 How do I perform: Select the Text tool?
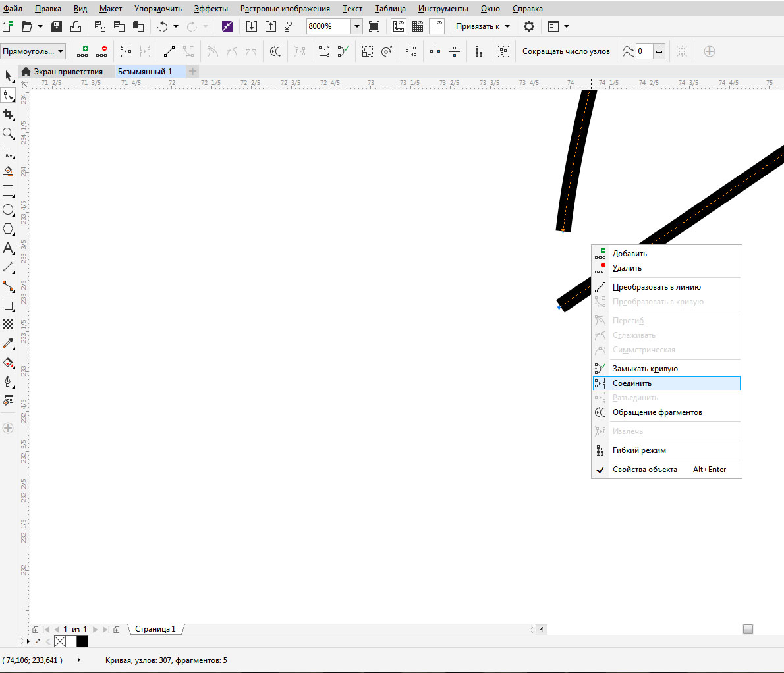pyautogui.click(x=9, y=248)
